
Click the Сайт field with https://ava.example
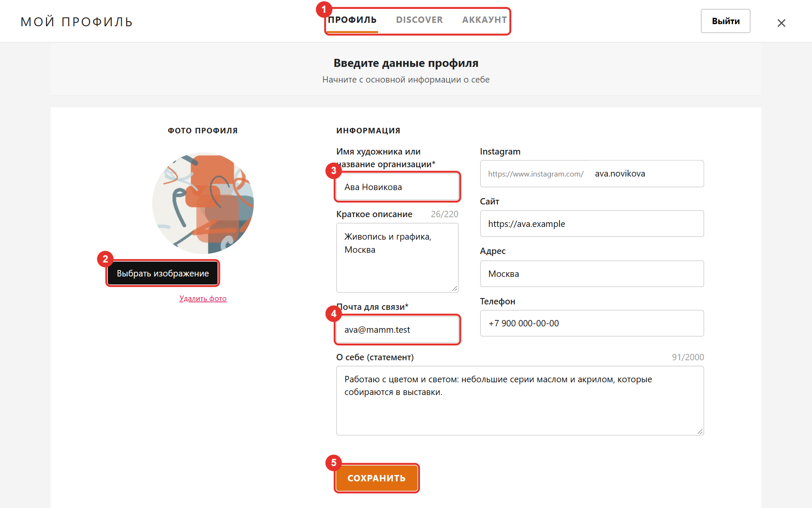592,224
